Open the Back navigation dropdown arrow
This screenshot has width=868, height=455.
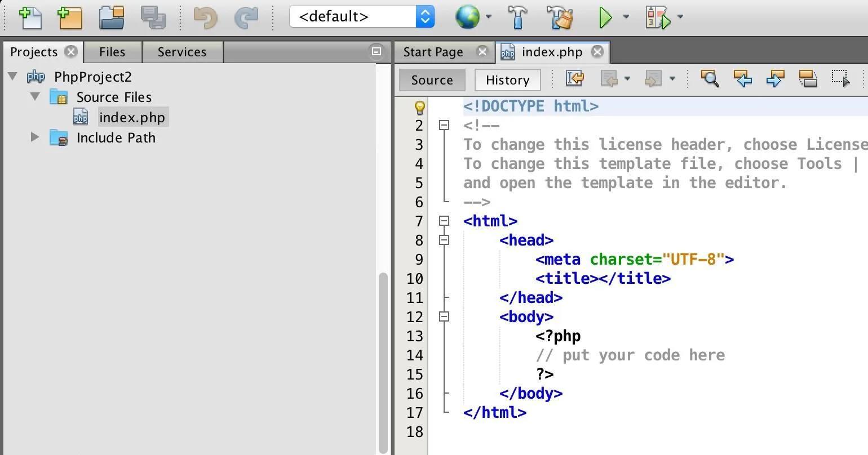click(627, 79)
